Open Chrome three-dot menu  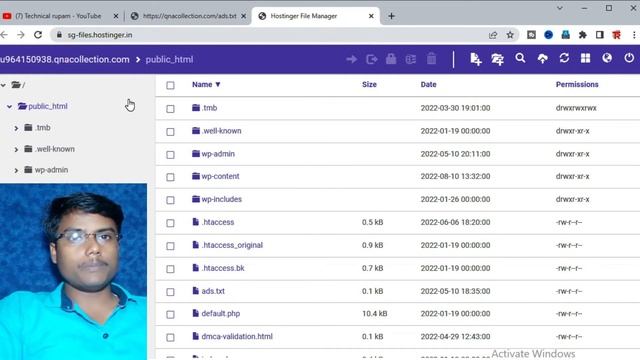[634, 35]
